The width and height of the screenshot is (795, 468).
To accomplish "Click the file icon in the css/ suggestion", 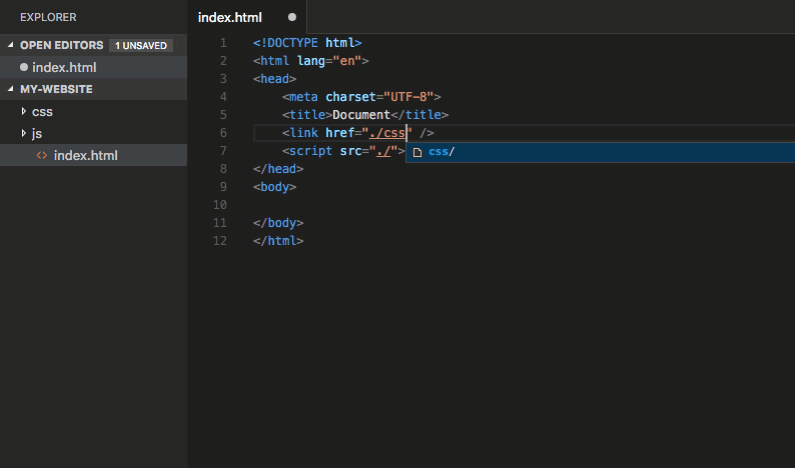I will [418, 152].
